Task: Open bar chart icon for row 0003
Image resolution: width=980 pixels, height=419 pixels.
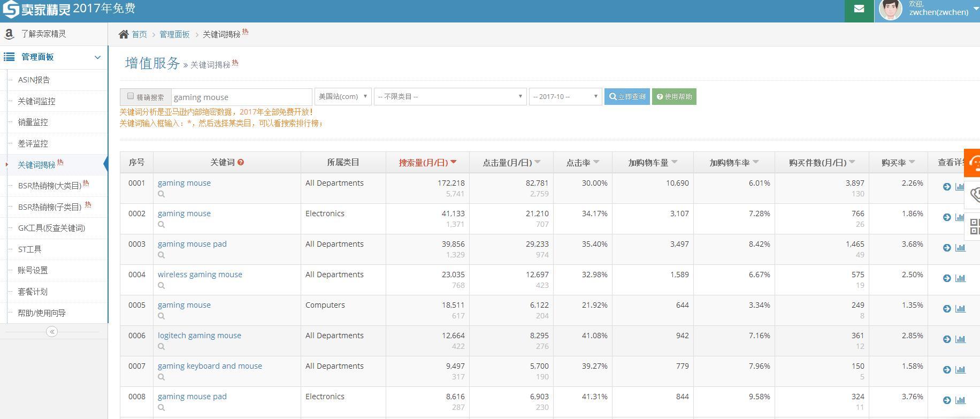Action: (960, 248)
